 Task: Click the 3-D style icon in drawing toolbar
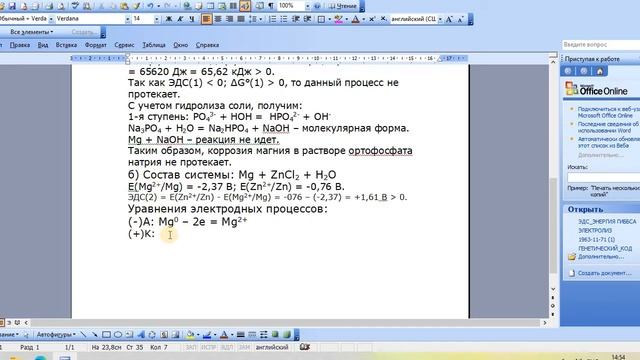click(x=287, y=335)
